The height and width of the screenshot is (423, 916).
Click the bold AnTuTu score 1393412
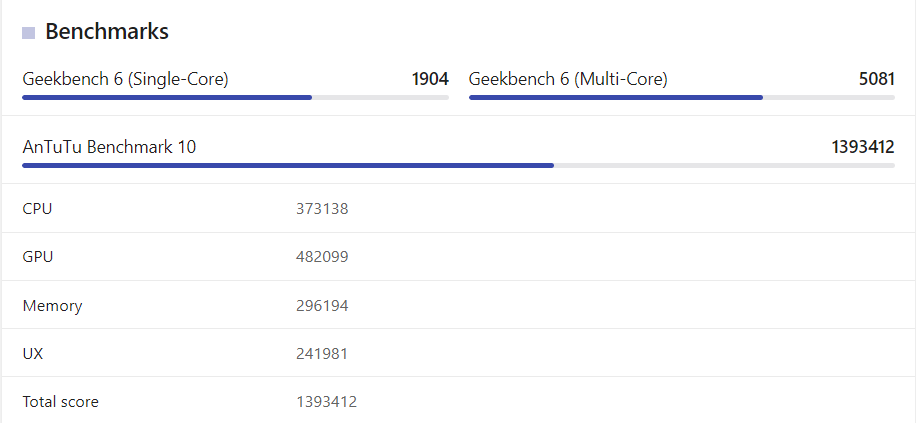[x=862, y=147]
